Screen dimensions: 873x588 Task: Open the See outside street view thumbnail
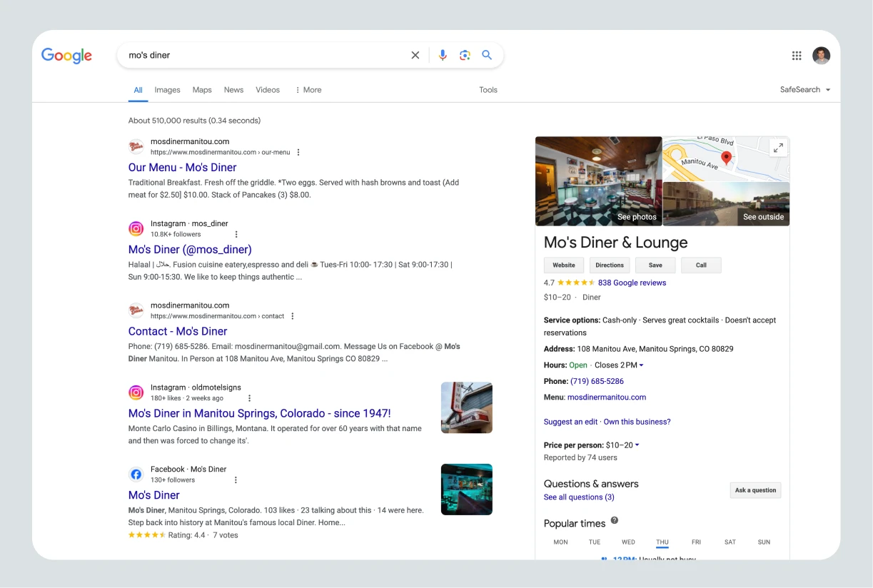coord(726,204)
